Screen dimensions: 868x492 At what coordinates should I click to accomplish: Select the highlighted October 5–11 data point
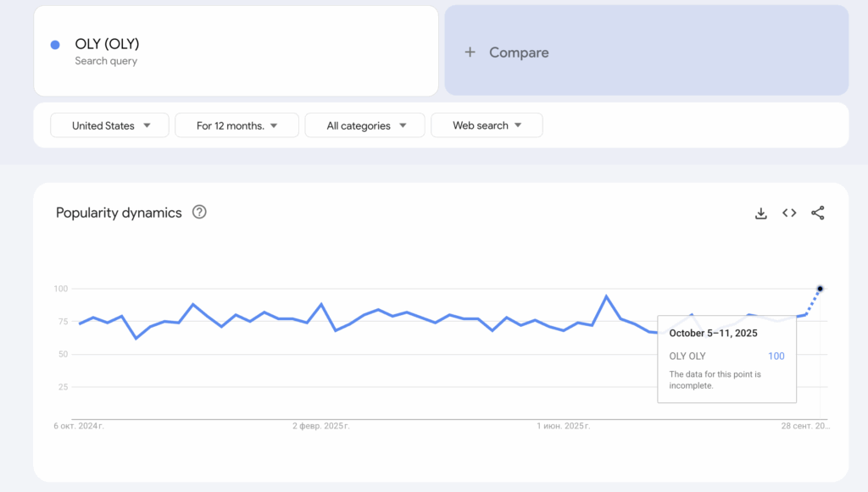tap(820, 289)
